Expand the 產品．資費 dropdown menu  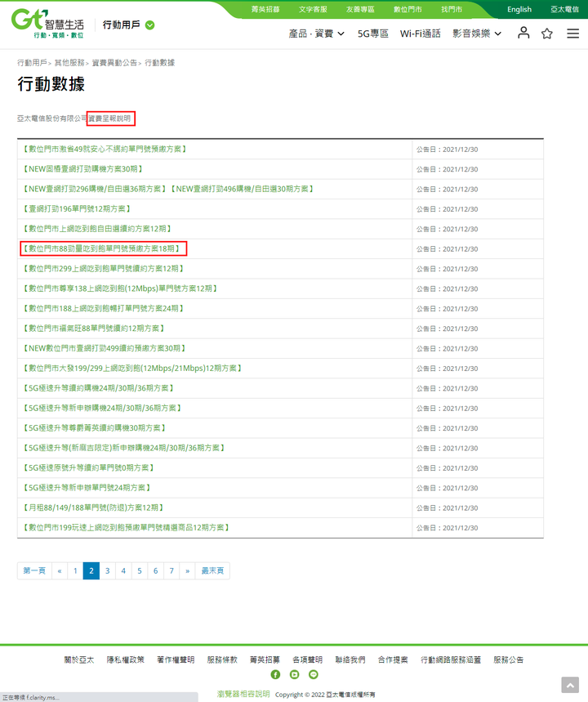316,34
